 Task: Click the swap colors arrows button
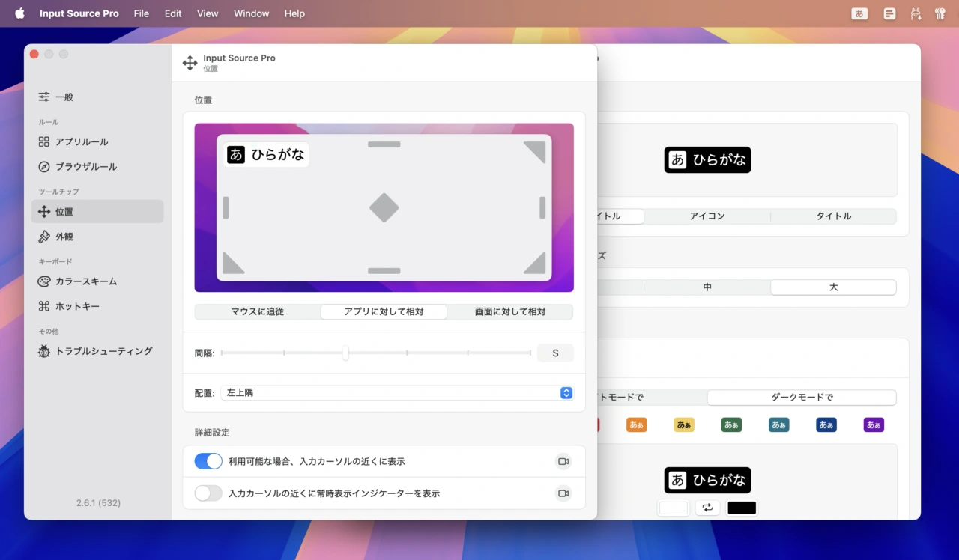coord(707,508)
